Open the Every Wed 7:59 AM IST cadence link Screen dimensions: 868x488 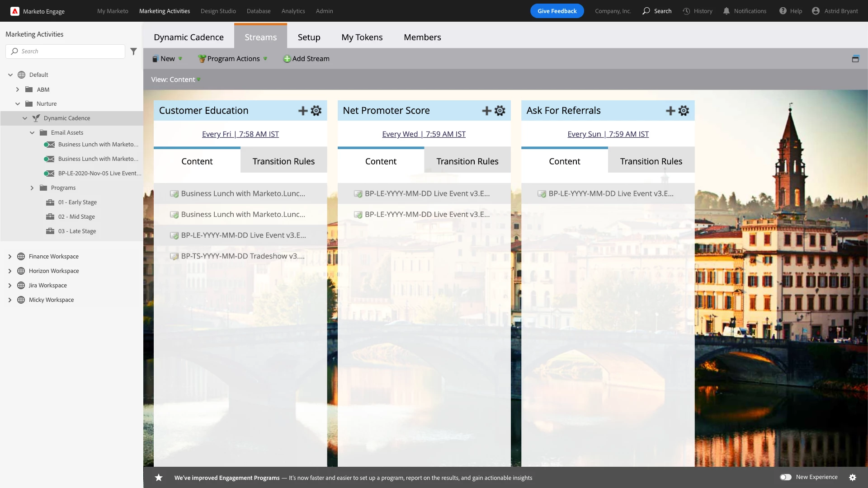424,134
